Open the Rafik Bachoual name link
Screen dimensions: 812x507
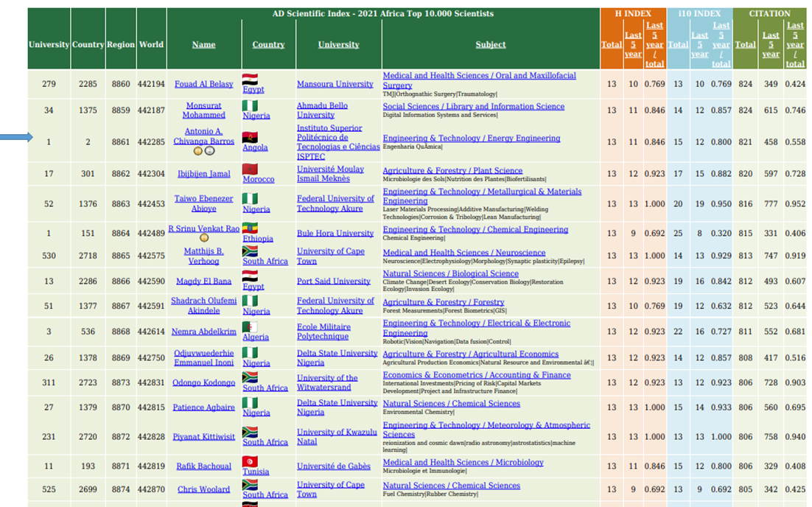[x=204, y=466]
